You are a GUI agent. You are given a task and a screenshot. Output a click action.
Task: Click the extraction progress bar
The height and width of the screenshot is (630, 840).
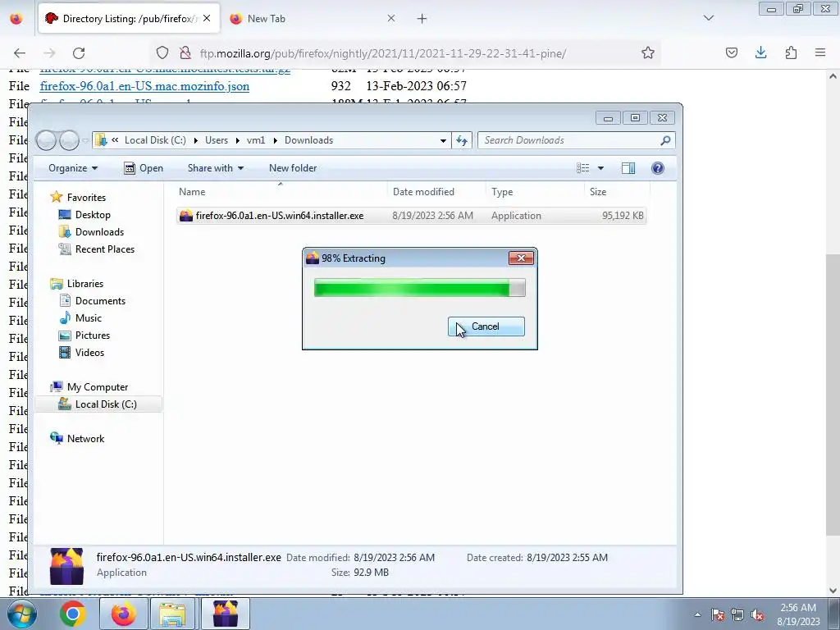(419, 288)
